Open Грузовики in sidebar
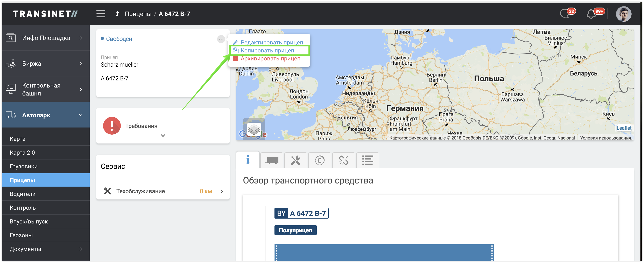The image size is (644, 263). 24,167
